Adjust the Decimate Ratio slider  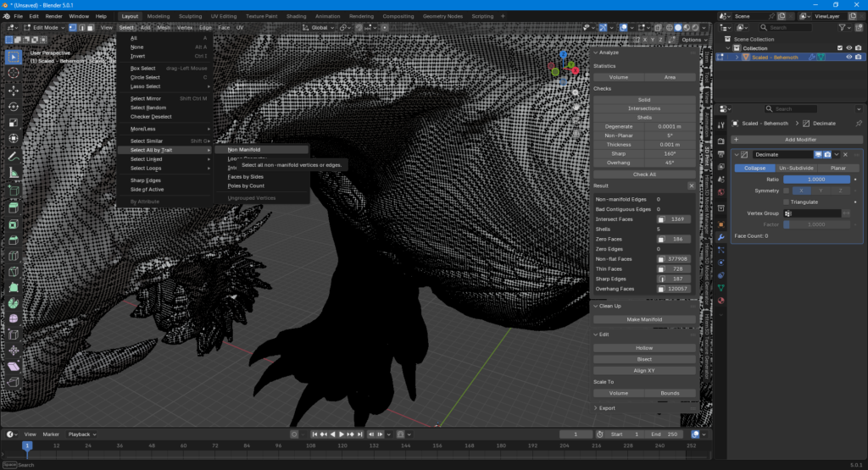tap(816, 180)
